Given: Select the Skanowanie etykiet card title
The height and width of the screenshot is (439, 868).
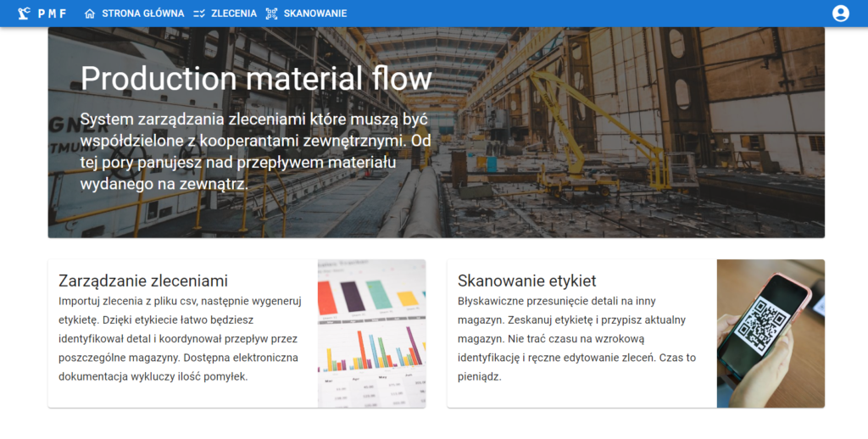Looking at the screenshot, I should pos(526,281).
